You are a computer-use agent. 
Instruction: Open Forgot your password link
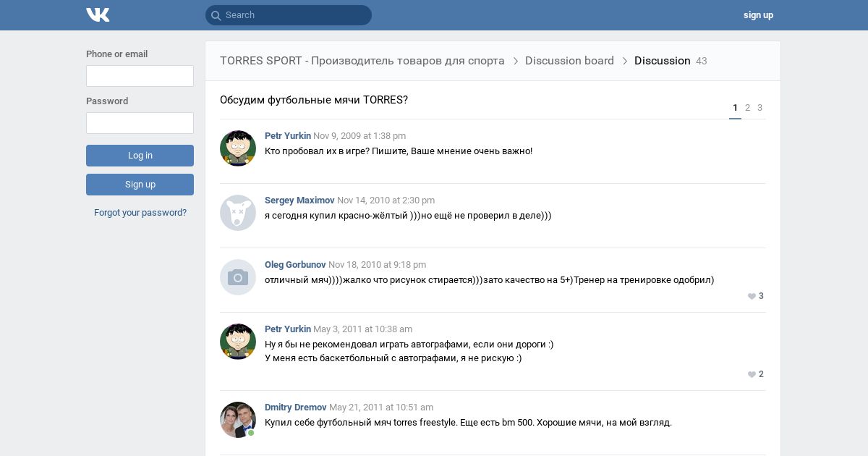coord(140,213)
